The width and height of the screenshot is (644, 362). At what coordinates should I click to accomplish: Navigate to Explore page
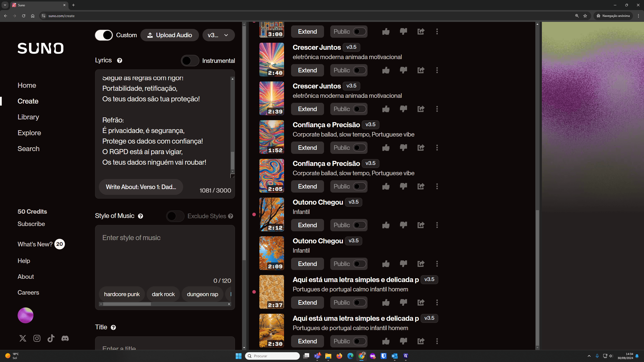(29, 133)
